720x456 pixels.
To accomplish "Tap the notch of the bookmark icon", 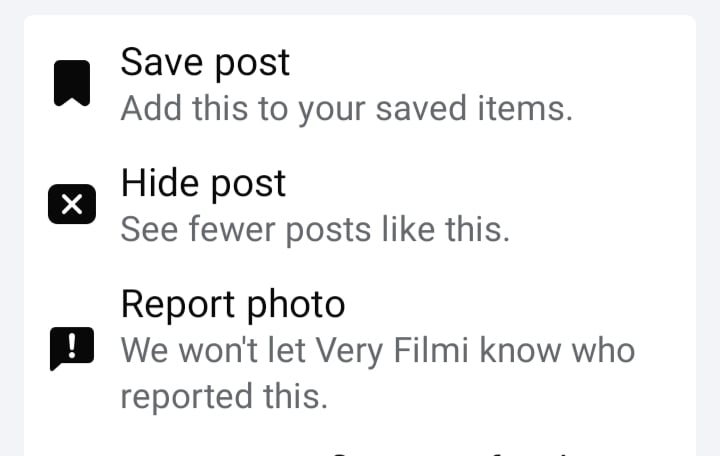I will pyautogui.click(x=72, y=101).
